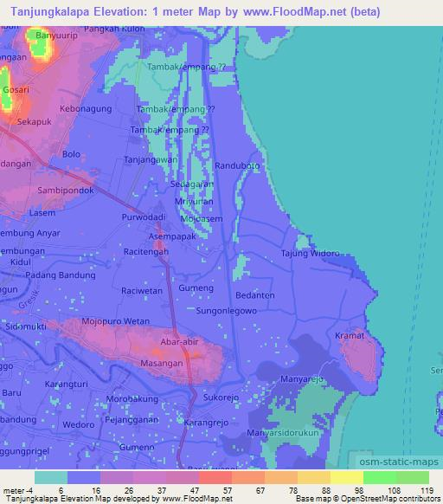Click the 'Morobakung' label

pyautogui.click(x=132, y=399)
